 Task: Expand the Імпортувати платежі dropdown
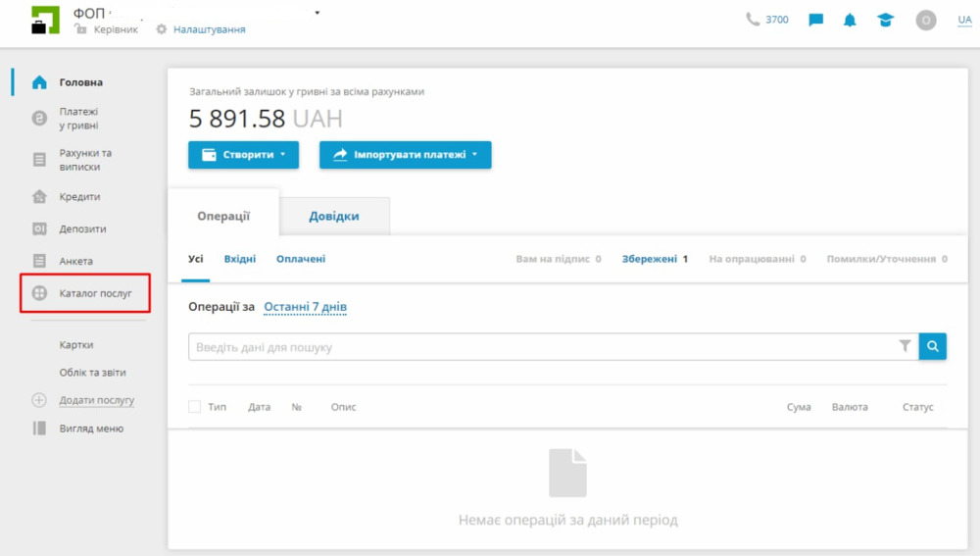(405, 155)
